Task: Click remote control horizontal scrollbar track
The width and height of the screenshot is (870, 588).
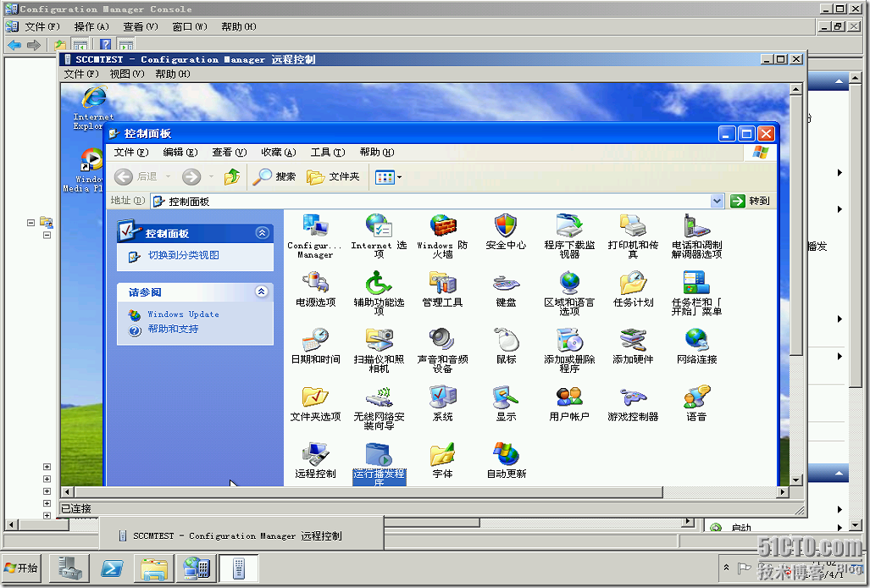Action: coord(720,492)
